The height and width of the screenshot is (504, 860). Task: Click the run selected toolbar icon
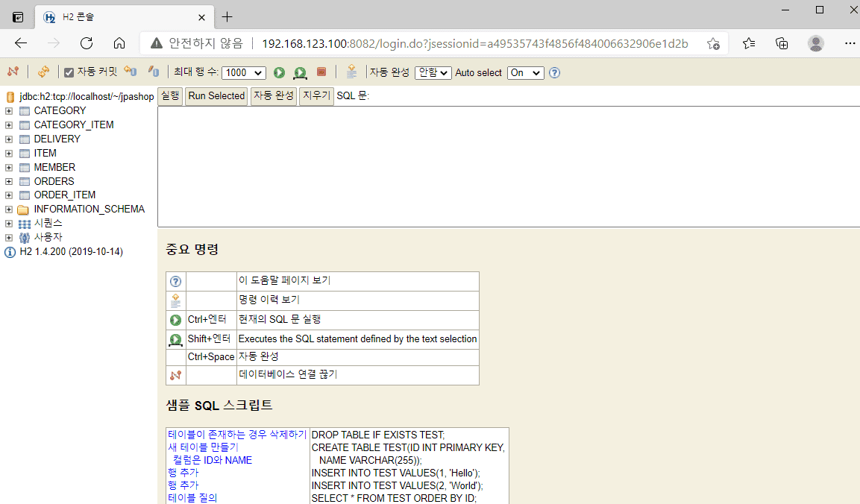[x=300, y=72]
